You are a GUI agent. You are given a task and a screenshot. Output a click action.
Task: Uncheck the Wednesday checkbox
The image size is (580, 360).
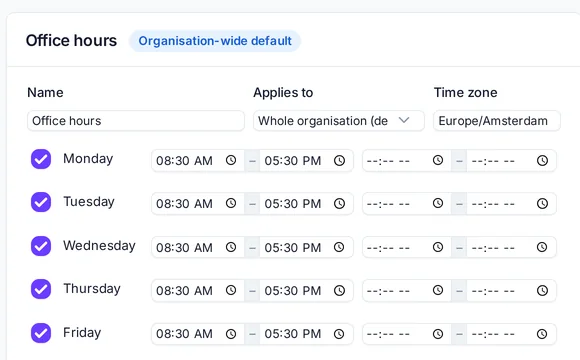(x=41, y=246)
